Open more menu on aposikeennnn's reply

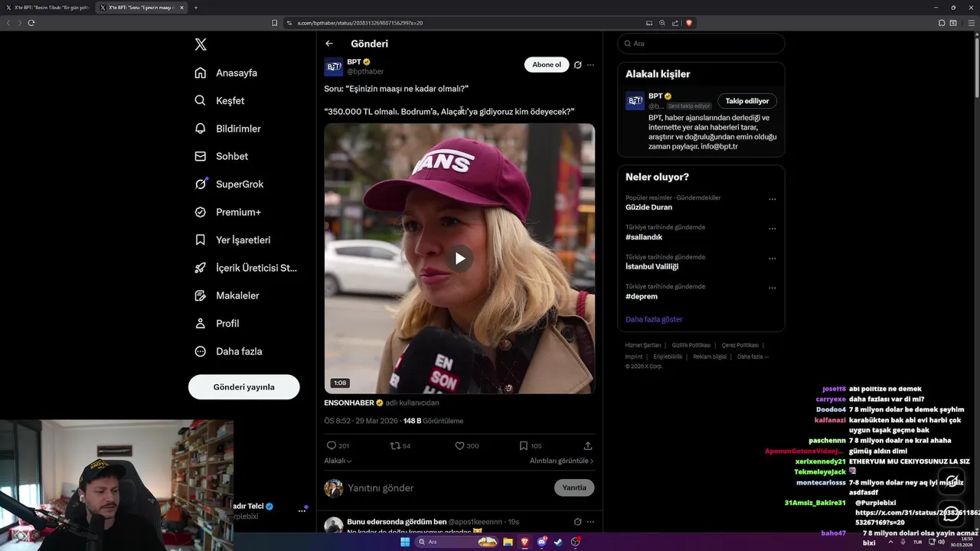click(x=590, y=522)
